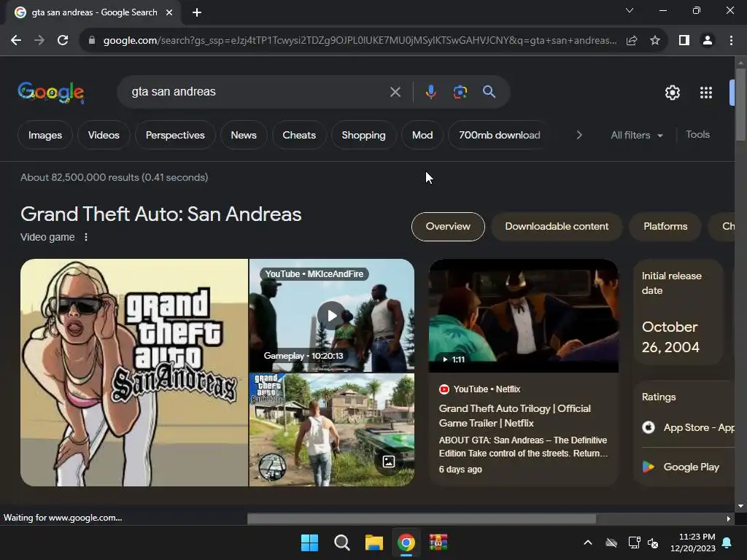Click the horizontal scroll right arrow
This screenshot has height=560, width=747.
729,518
